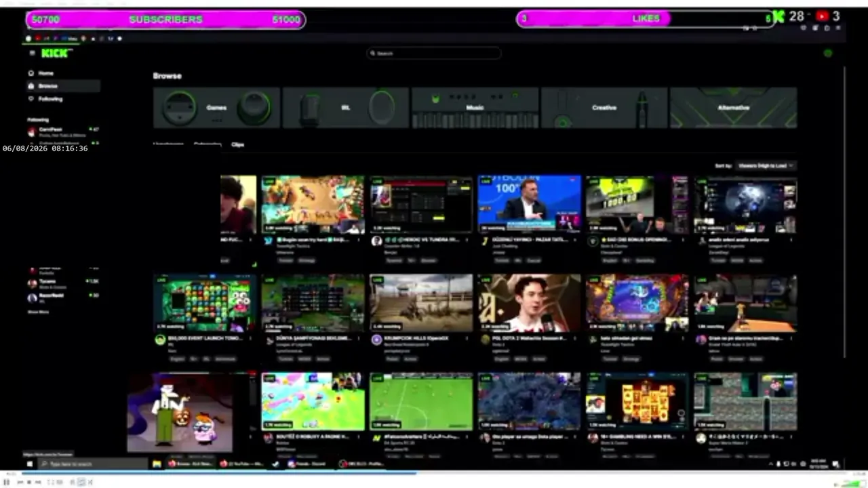Switch to the Clips tab
The width and height of the screenshot is (868, 488).
click(237, 144)
